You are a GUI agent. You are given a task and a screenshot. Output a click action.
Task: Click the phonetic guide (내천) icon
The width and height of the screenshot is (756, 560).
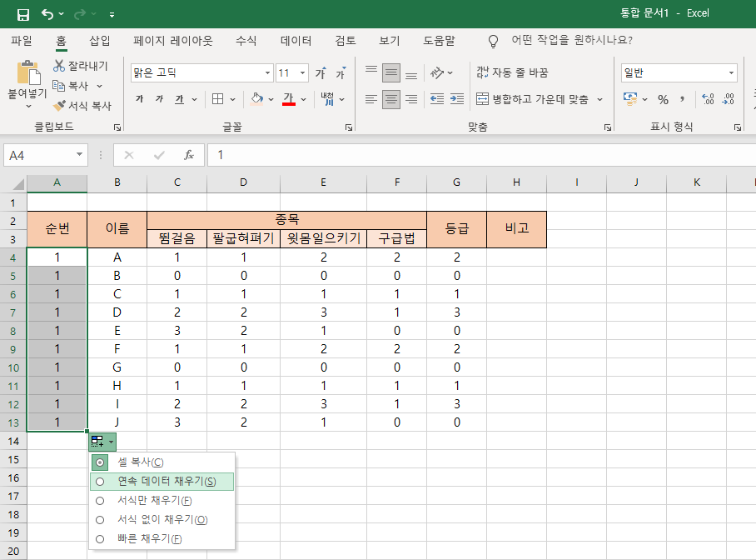click(327, 99)
